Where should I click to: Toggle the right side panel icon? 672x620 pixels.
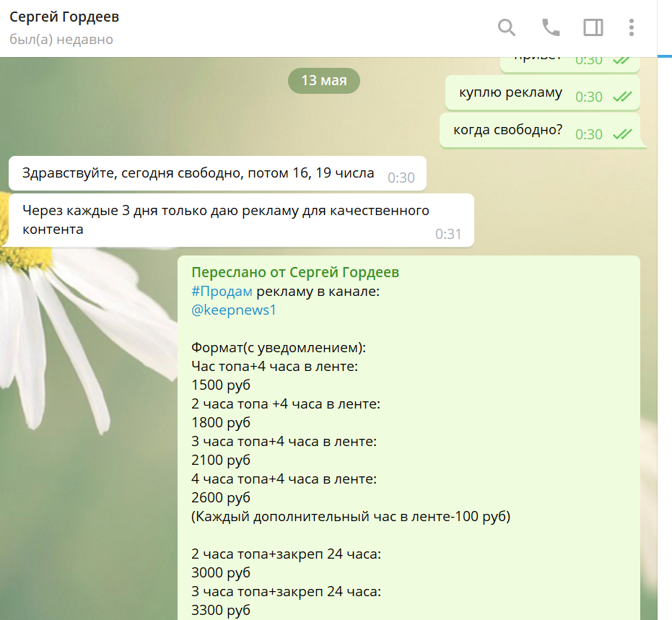point(593,27)
